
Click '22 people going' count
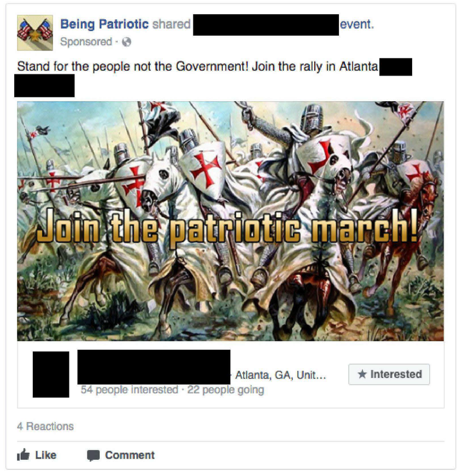coord(225,390)
